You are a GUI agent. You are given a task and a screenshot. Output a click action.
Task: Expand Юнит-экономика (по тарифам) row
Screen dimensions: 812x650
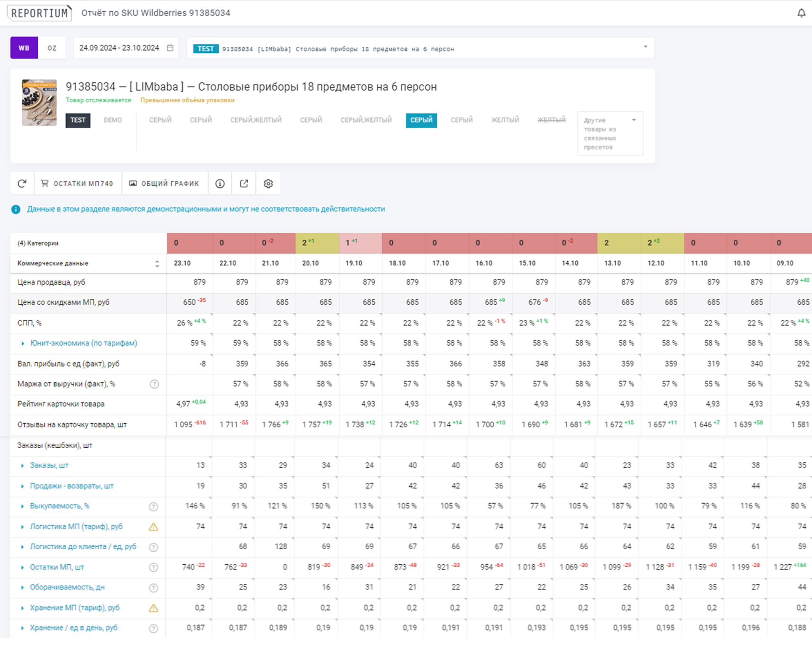(x=23, y=344)
